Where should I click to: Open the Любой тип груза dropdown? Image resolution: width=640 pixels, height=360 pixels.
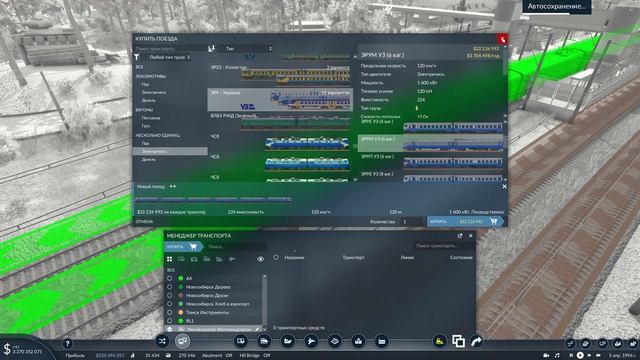click(x=169, y=57)
